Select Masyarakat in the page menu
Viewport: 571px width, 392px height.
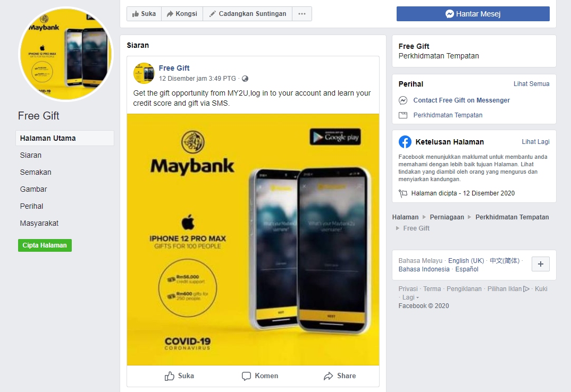39,224
